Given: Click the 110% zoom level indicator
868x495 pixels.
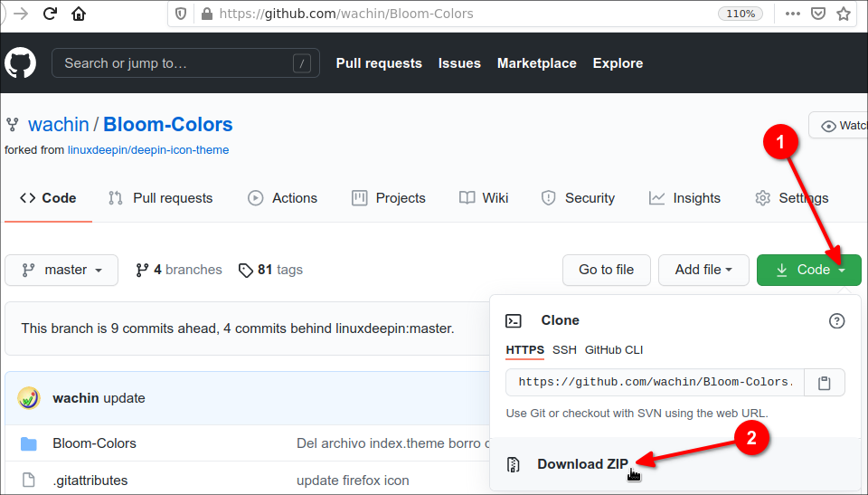Looking at the screenshot, I should (741, 14).
